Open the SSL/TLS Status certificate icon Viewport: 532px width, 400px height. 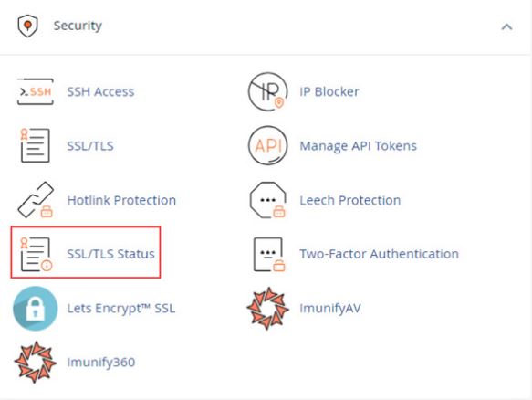point(36,254)
